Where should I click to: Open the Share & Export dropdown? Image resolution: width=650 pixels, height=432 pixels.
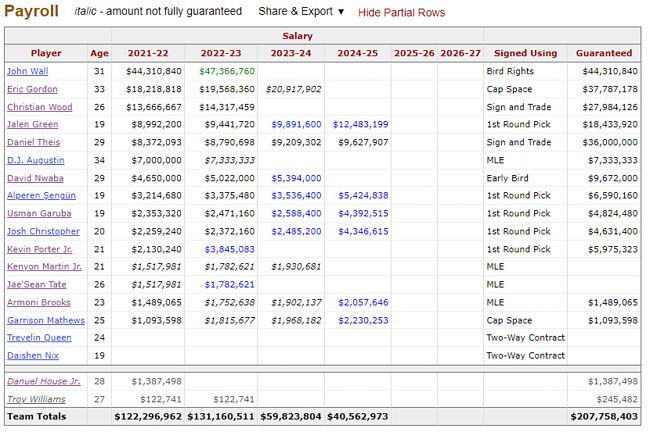300,12
